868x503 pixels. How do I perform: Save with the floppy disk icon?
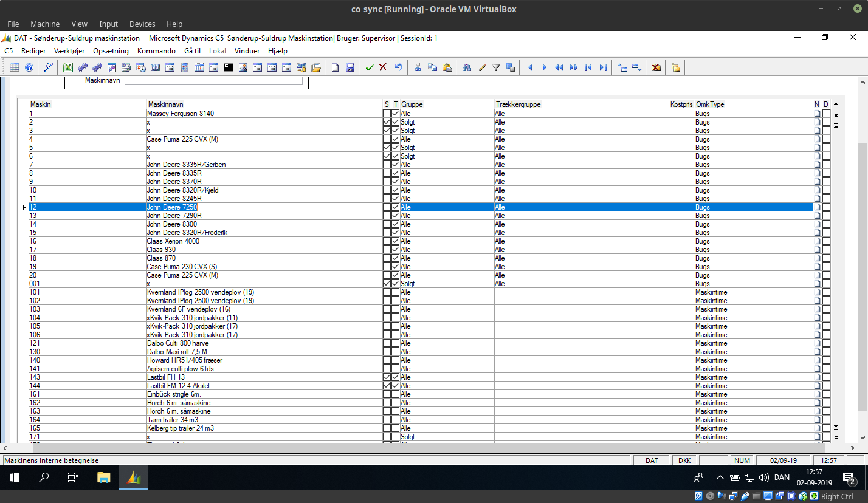pos(350,67)
